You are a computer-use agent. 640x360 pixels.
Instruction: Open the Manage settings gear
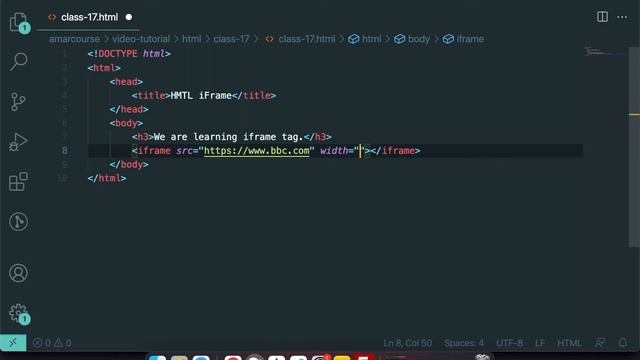pos(18,313)
